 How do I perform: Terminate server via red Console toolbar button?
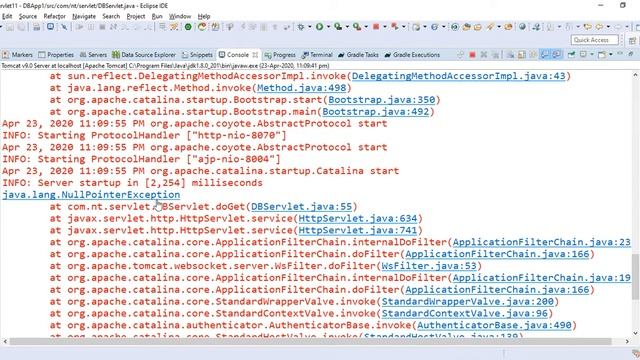point(472,55)
